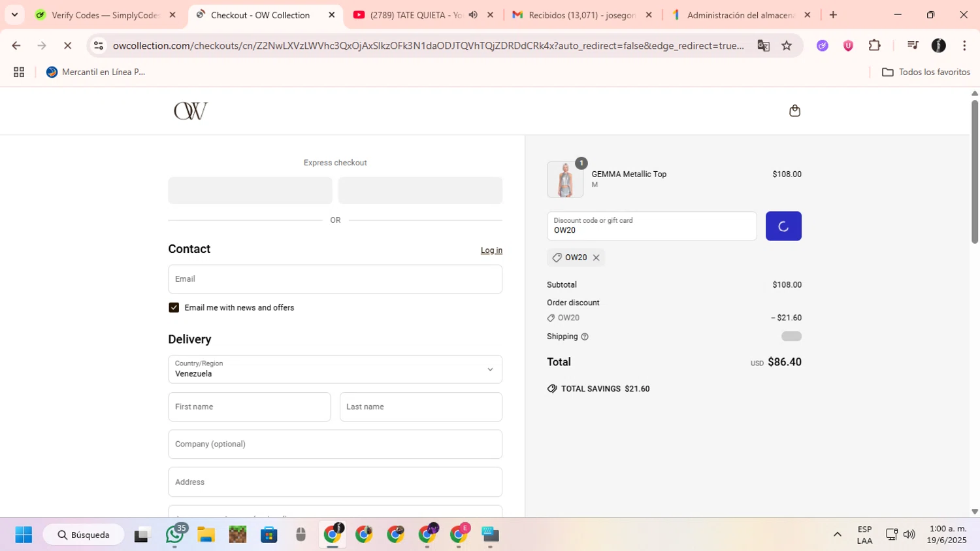980x551 pixels.
Task: Click the address bar URL
Action: (x=428, y=46)
